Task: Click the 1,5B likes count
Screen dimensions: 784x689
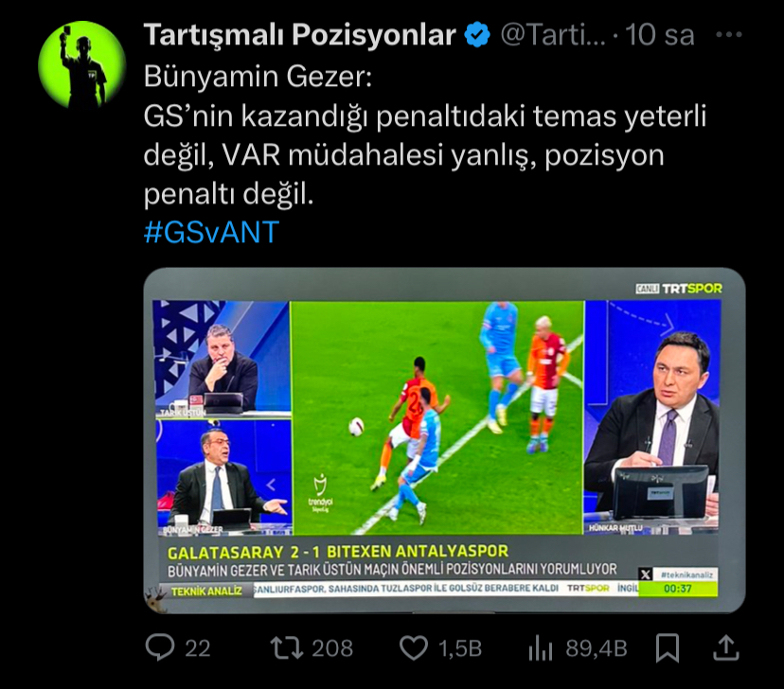Action: click(x=460, y=648)
